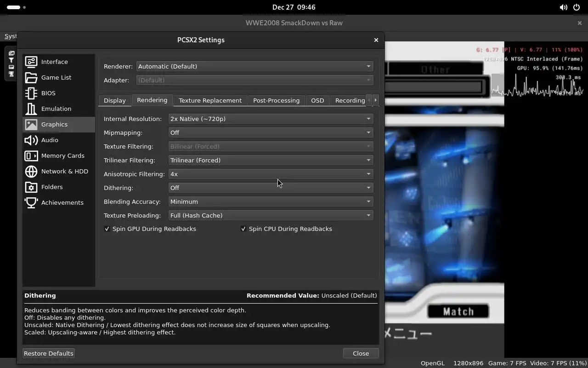Viewport: 588px width, 368px height.
Task: Toggle Spin CPU During Readbacks checkbox
Action: (x=243, y=229)
